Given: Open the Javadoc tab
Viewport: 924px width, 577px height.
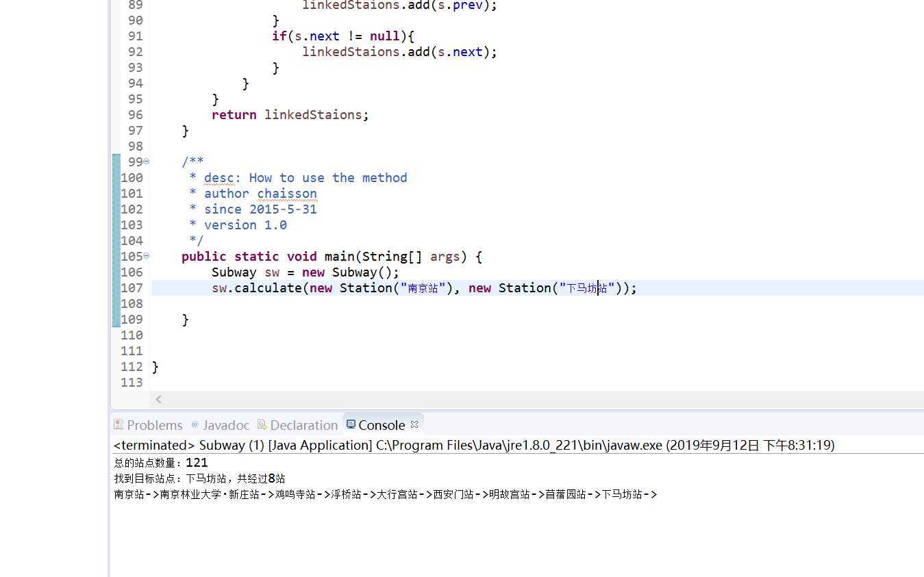Looking at the screenshot, I should [x=220, y=425].
